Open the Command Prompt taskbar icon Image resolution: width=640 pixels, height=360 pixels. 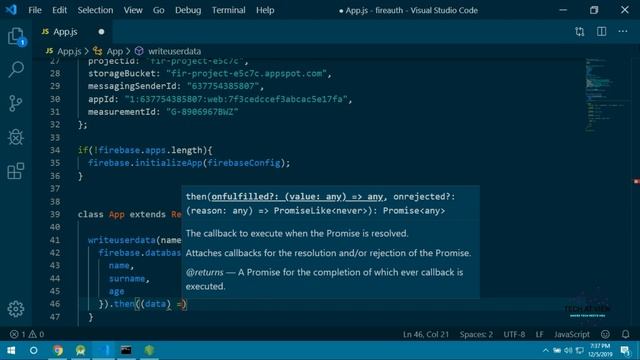[x=126, y=350]
